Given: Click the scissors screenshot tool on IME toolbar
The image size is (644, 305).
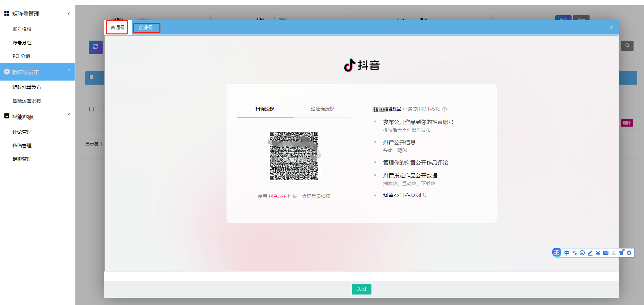Looking at the screenshot, I should pyautogui.click(x=598, y=253).
